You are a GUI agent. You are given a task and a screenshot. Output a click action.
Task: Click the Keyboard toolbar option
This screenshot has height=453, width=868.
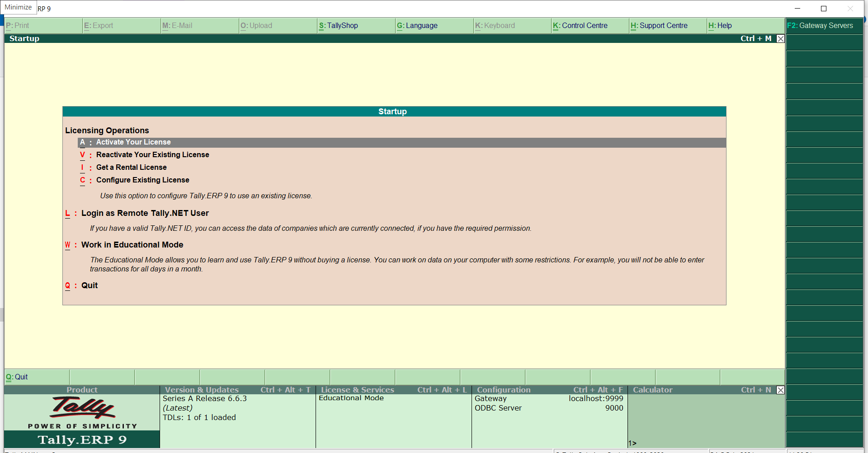[x=513, y=26]
